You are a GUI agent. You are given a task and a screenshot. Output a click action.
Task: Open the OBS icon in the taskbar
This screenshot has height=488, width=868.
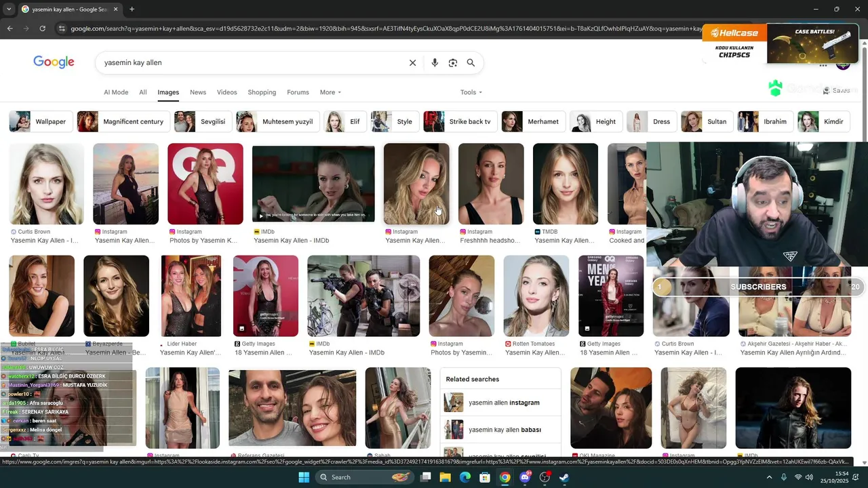point(545,477)
